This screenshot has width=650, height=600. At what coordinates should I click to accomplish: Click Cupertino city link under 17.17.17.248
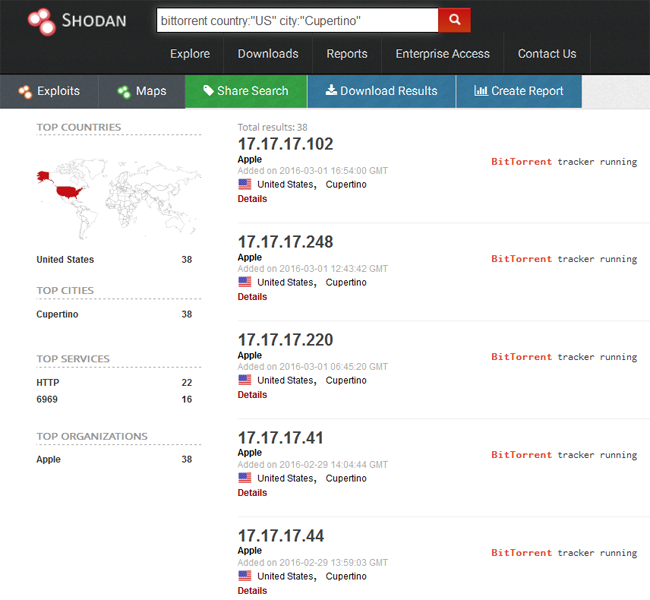click(346, 282)
